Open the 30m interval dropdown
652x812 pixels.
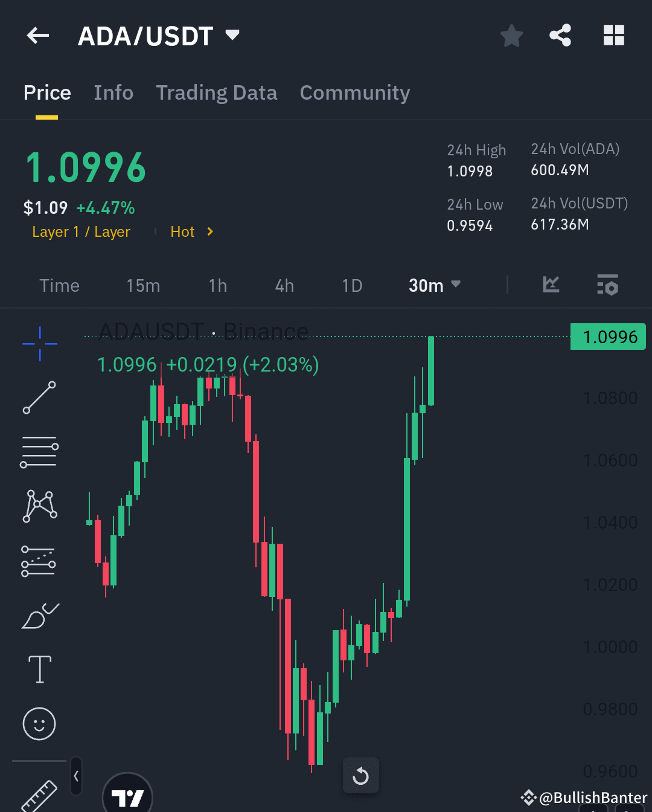click(x=433, y=285)
